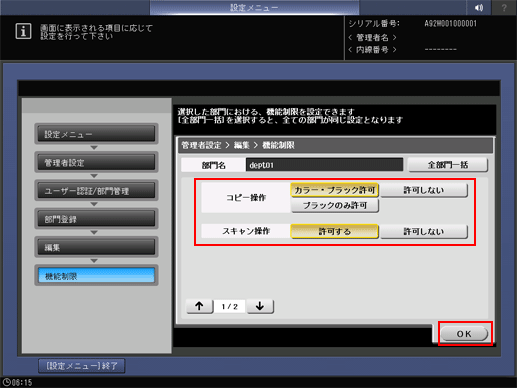The image size is (517, 388).
Task: Click [設定メニュー]終了 to exit
Action: point(82,366)
